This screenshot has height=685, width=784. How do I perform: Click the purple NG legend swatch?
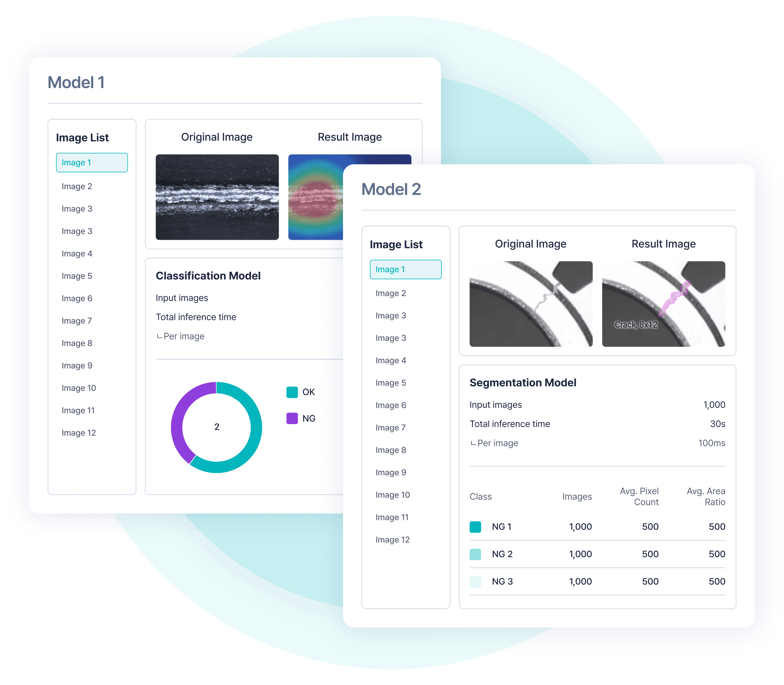click(x=292, y=418)
